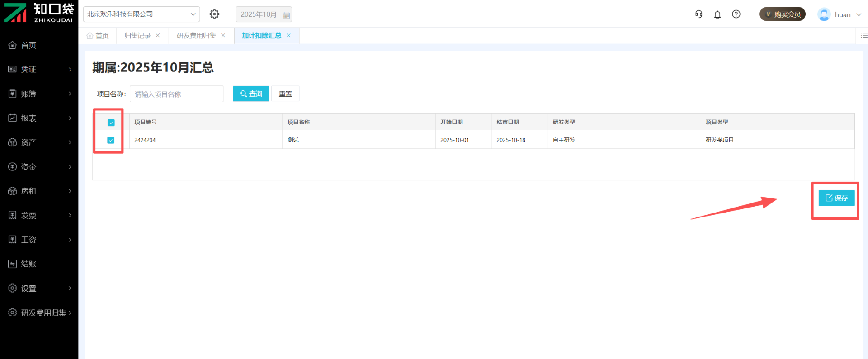Expand the huan user account menu
Screen dimensions: 868x359
coord(840,15)
